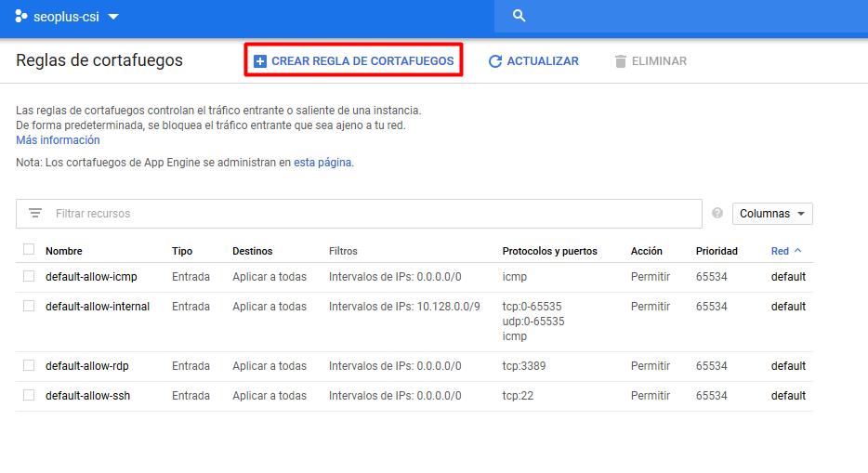
Task: Focus the Filtrar recursos input field
Action: (x=372, y=214)
